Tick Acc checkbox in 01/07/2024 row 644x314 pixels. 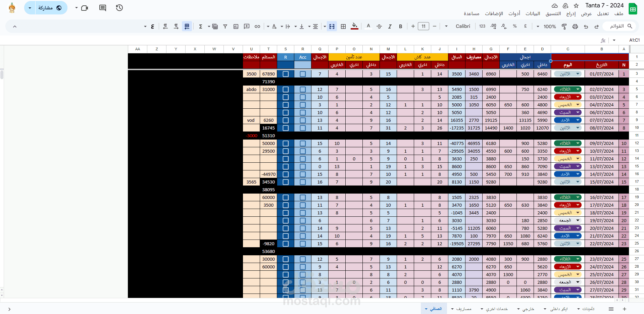(303, 74)
